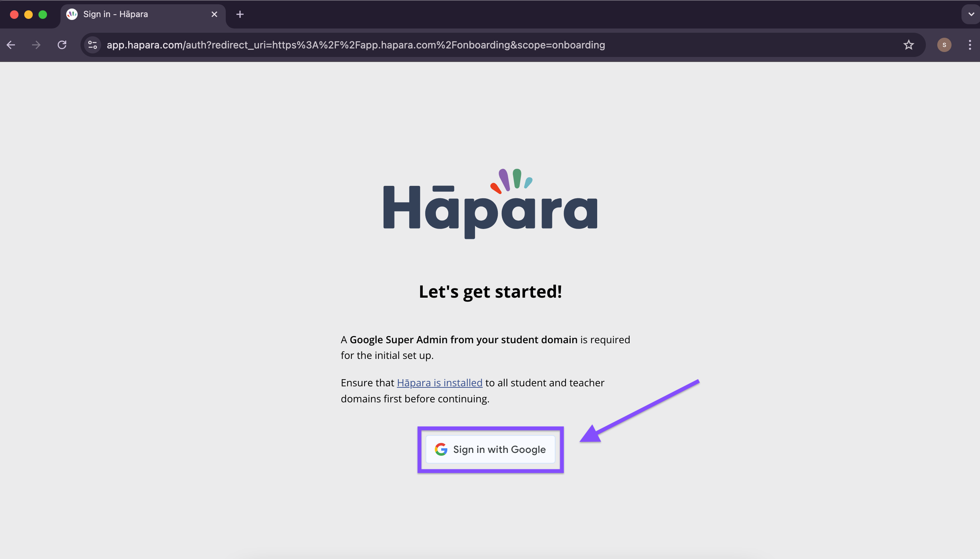The image size is (980, 559).
Task: Go back to the previous page
Action: (x=11, y=45)
